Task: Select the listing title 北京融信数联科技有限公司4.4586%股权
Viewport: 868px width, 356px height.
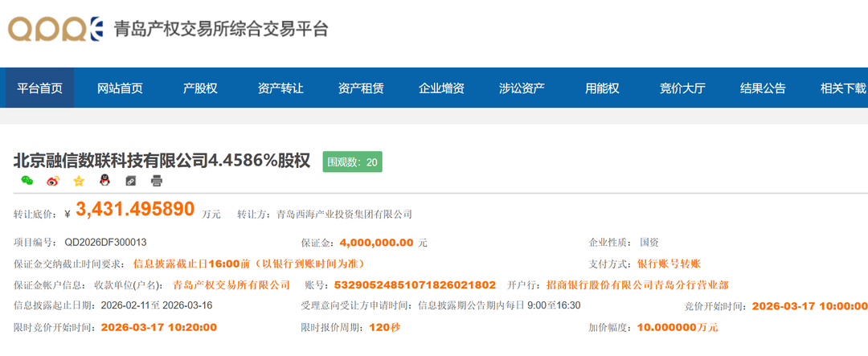Action: (162, 161)
